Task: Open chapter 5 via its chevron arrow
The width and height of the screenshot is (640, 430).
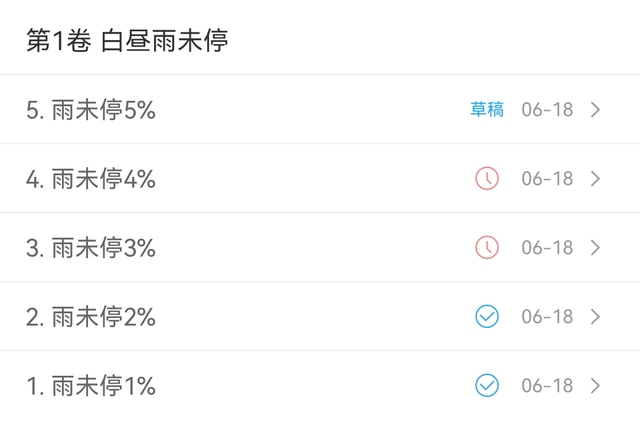Action: click(x=596, y=109)
